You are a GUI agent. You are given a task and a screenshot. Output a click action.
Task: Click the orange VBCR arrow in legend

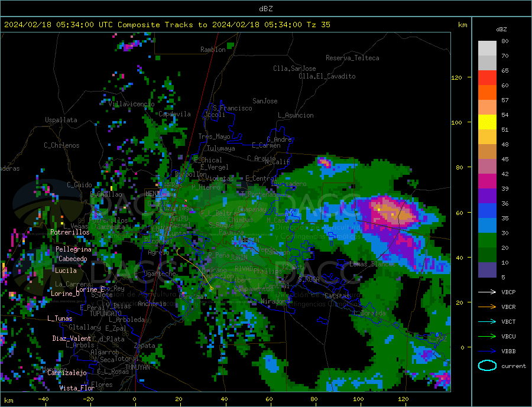coord(487,307)
